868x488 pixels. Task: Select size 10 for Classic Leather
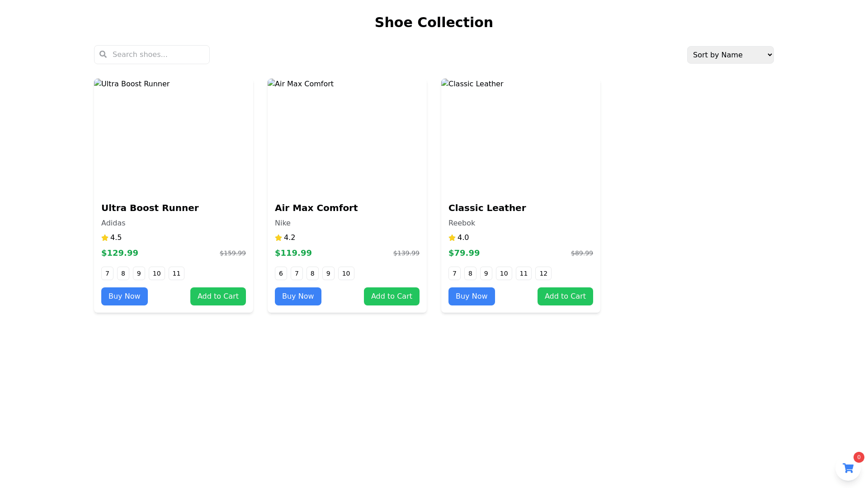(x=504, y=273)
